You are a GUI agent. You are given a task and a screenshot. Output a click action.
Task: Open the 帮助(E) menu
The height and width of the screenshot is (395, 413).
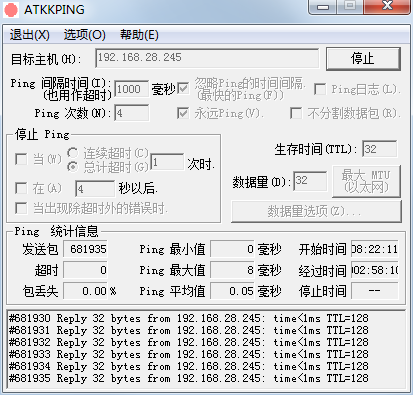click(139, 35)
